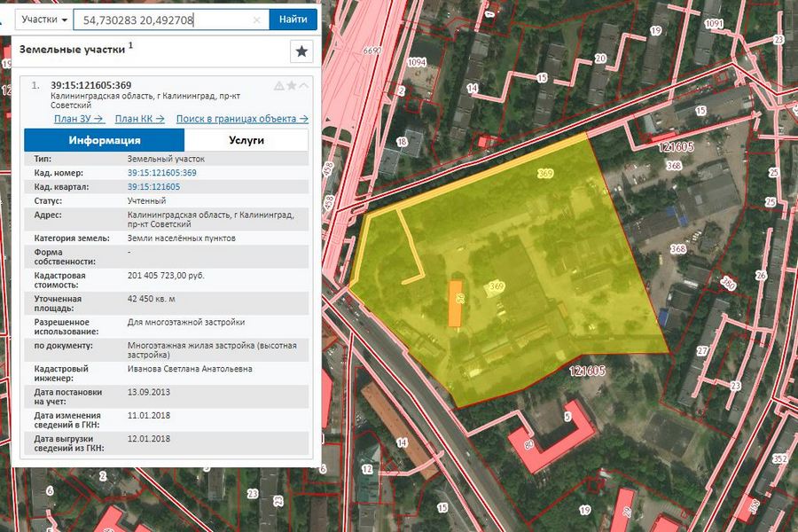This screenshot has height=532, width=798.
Task: Collapse the parcel result card with the chevron
Action: (304, 86)
